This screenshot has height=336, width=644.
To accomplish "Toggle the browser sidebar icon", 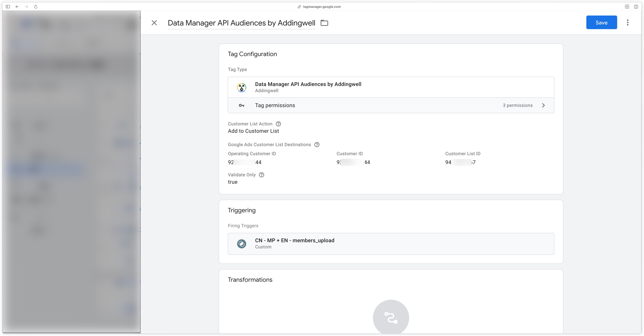I will pos(8,7).
